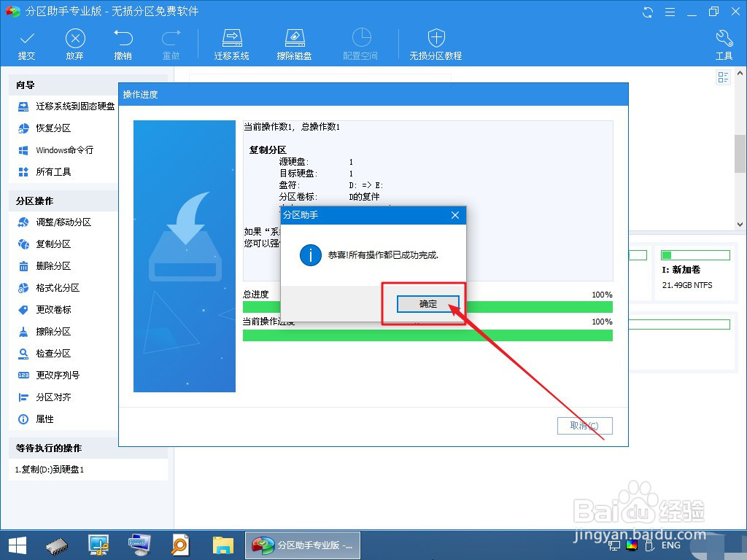This screenshot has width=747, height=560.
Task: Select 分区对齐 operation
Action: (44, 397)
